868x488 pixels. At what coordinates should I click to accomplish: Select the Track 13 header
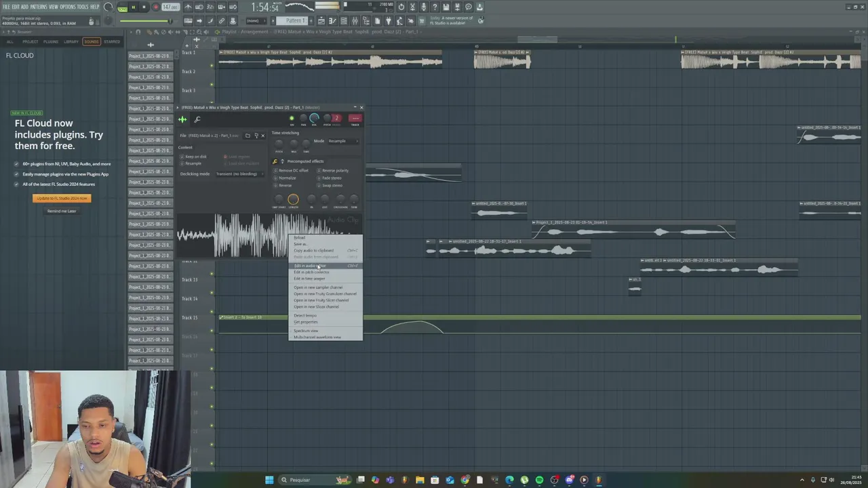189,279
